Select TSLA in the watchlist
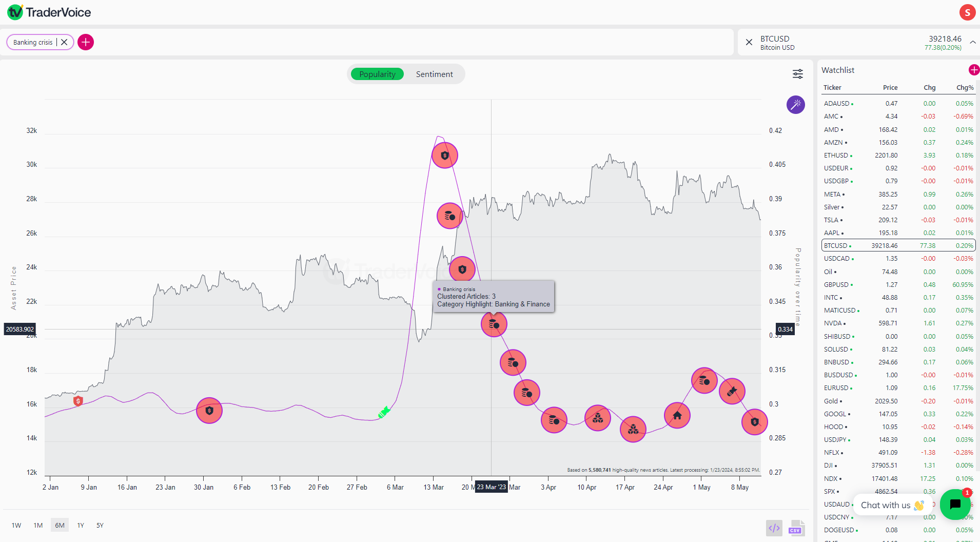Image resolution: width=980 pixels, height=542 pixels. [x=898, y=220]
